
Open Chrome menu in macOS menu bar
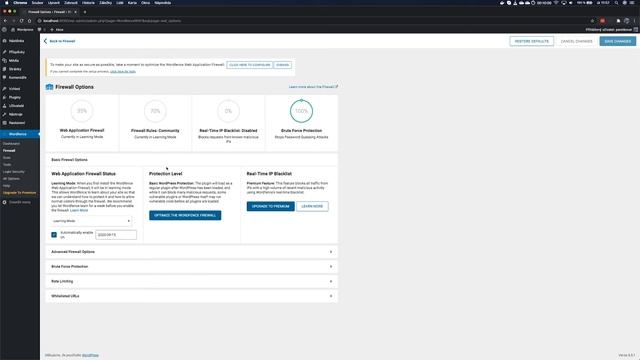(20, 3)
